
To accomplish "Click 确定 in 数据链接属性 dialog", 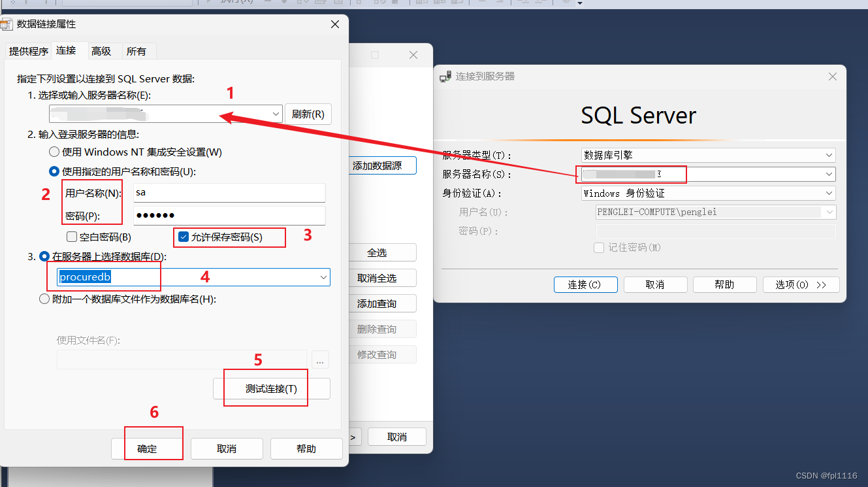I will tap(147, 449).
